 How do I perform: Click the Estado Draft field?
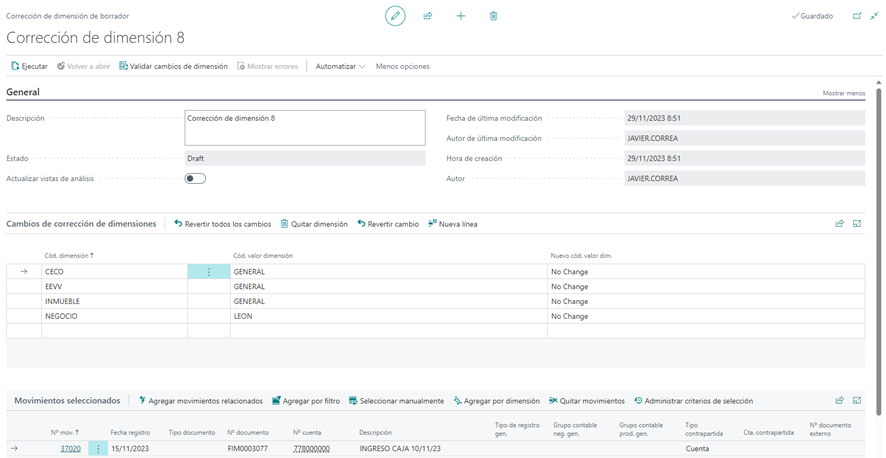[305, 159]
